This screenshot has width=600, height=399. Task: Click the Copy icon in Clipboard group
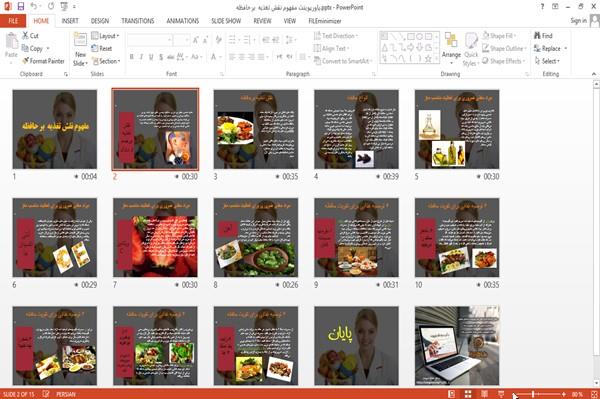[x=25, y=48]
